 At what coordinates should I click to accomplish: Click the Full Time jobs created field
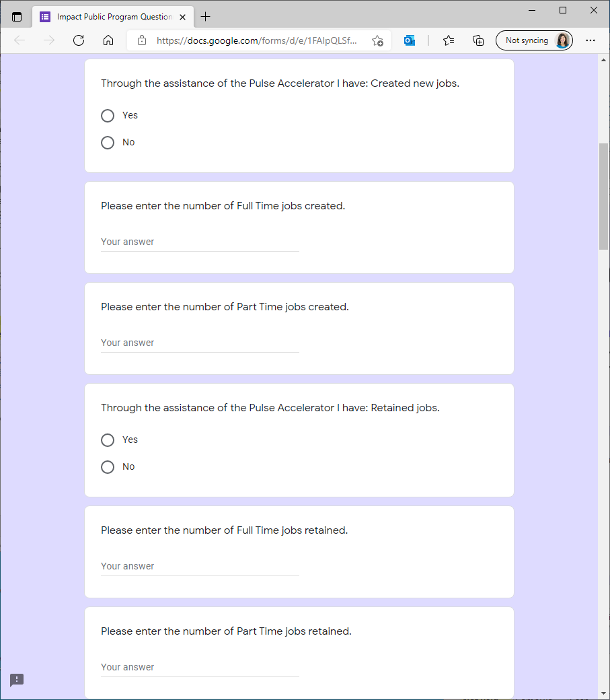(200, 242)
